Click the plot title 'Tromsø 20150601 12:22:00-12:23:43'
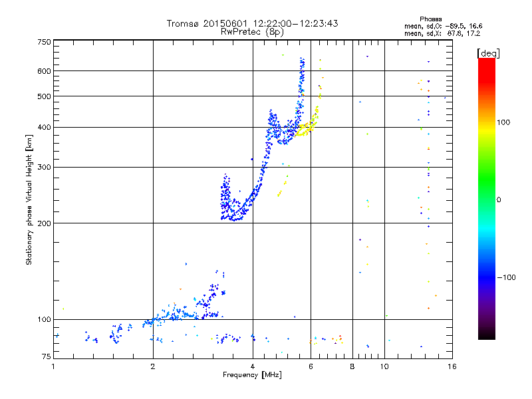 [x=252, y=23]
